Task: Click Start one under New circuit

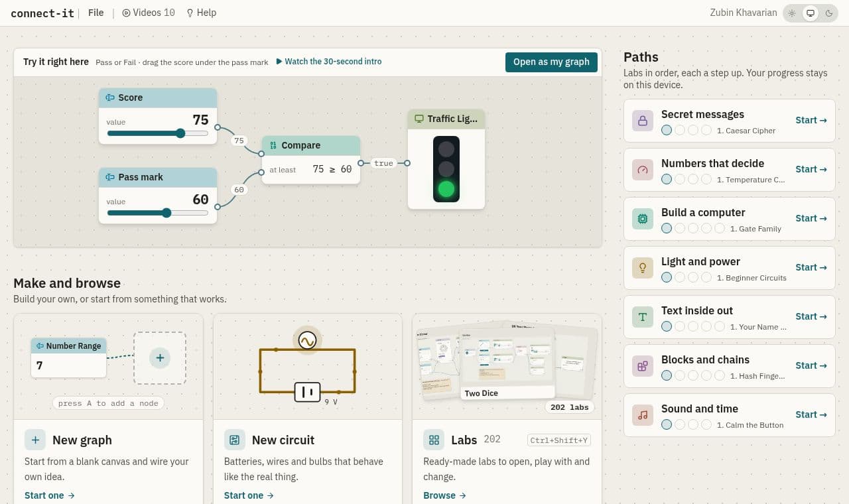Action: [249, 495]
